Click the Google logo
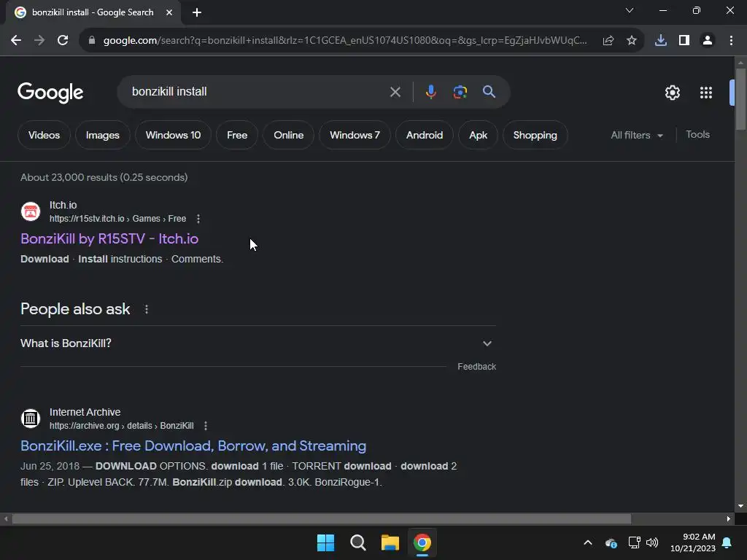This screenshot has height=560, width=747. point(50,93)
